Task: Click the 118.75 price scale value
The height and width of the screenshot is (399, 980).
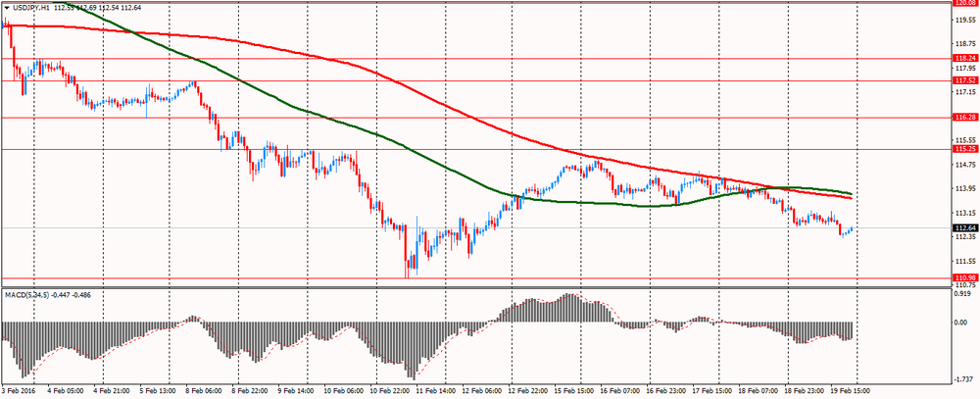Action: click(x=965, y=44)
